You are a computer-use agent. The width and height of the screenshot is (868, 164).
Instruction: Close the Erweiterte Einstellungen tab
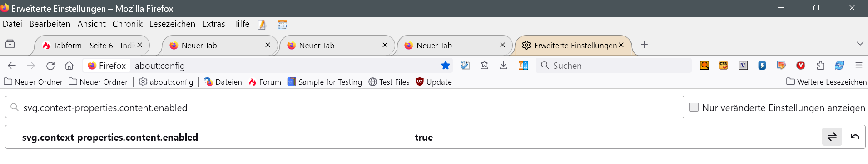(621, 45)
